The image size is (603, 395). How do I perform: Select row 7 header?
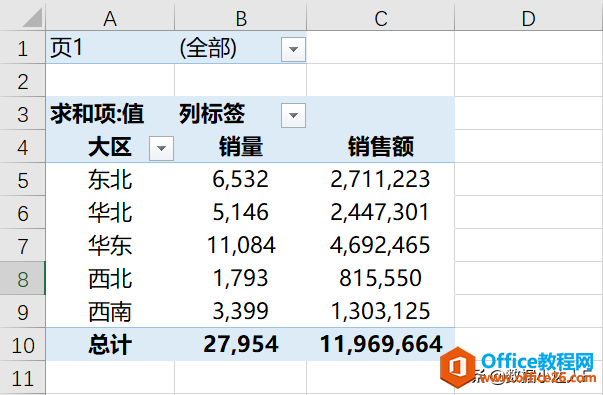[23, 246]
